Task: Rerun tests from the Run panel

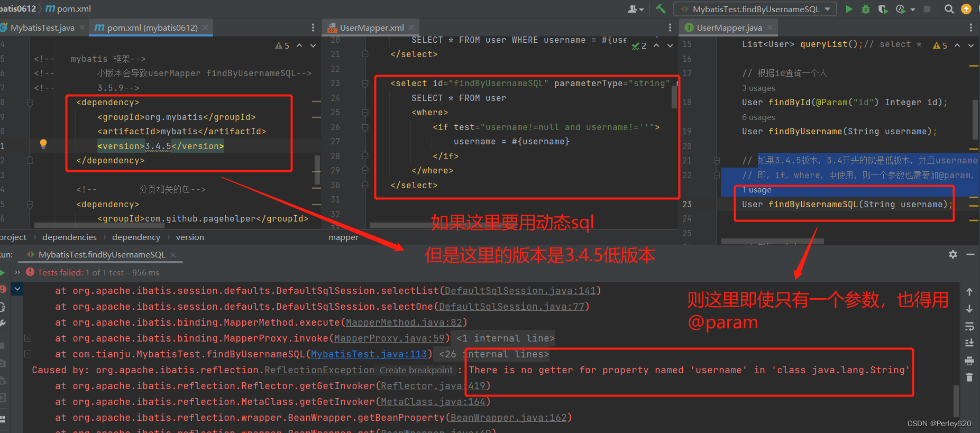Action: click(2, 272)
